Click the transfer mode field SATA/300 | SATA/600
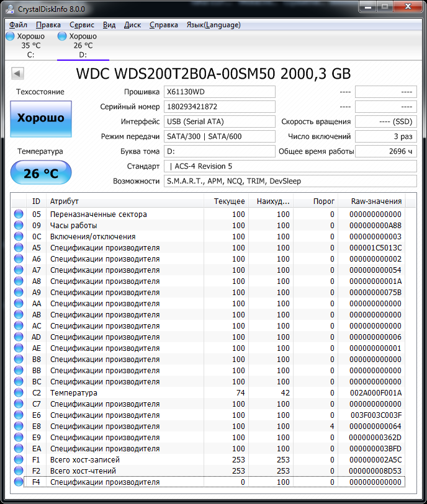The width and height of the screenshot is (427, 504). click(220, 136)
